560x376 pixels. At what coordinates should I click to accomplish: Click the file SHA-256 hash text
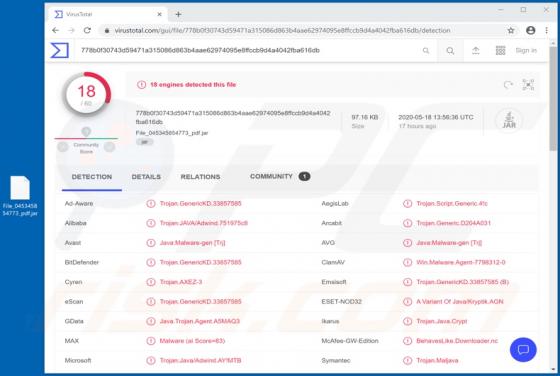pos(233,117)
